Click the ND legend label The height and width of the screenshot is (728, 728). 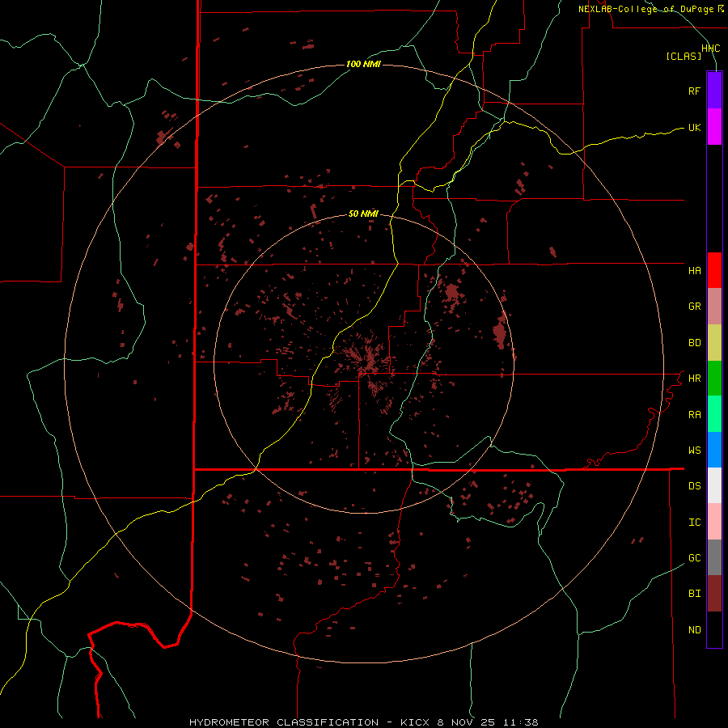point(694,629)
